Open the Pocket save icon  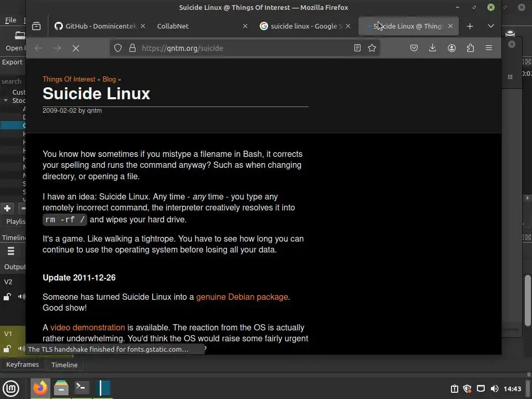pyautogui.click(x=414, y=48)
